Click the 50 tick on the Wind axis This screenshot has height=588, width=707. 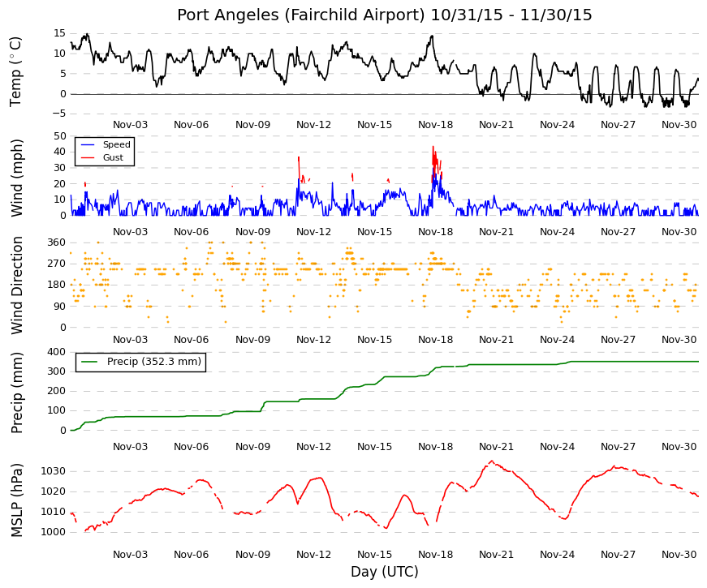pyautogui.click(x=59, y=136)
